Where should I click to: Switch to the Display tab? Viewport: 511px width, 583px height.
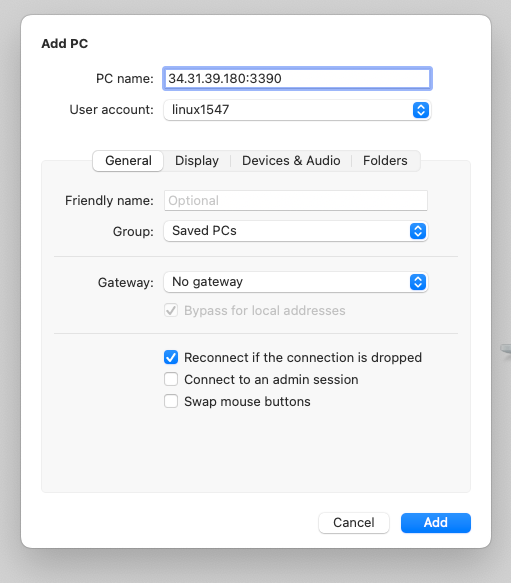(x=197, y=161)
